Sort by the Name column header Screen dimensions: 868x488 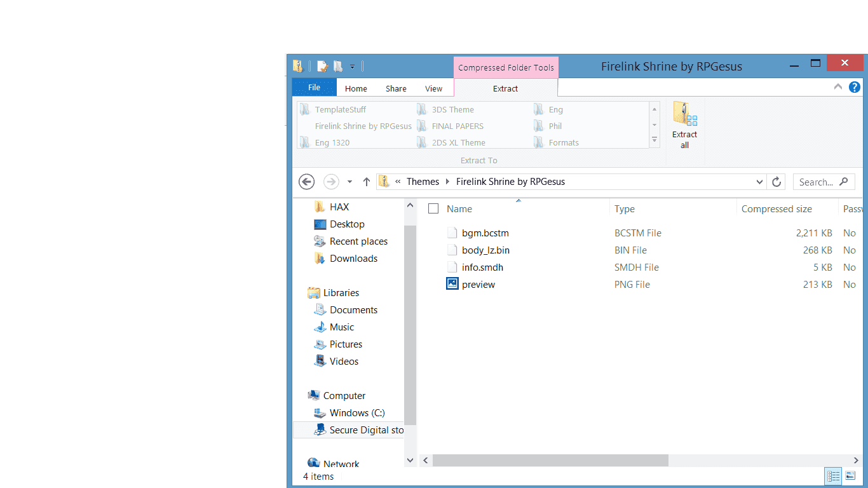tap(459, 209)
